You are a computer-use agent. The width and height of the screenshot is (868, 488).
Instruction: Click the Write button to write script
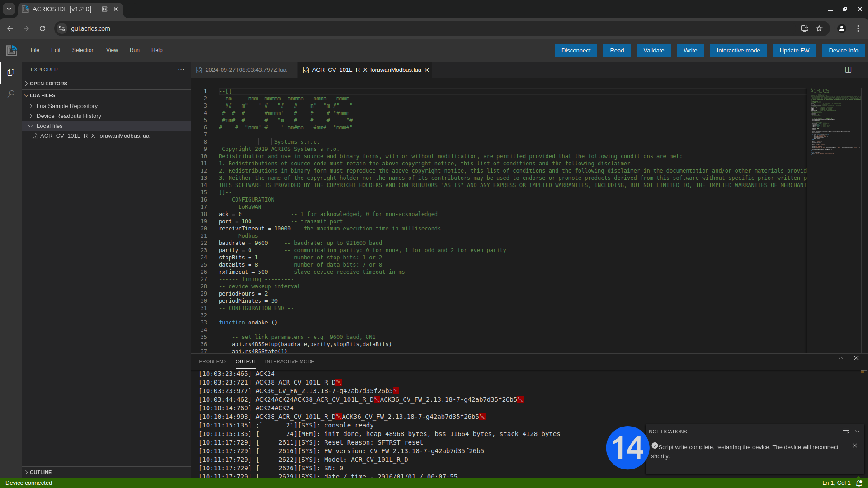click(690, 51)
